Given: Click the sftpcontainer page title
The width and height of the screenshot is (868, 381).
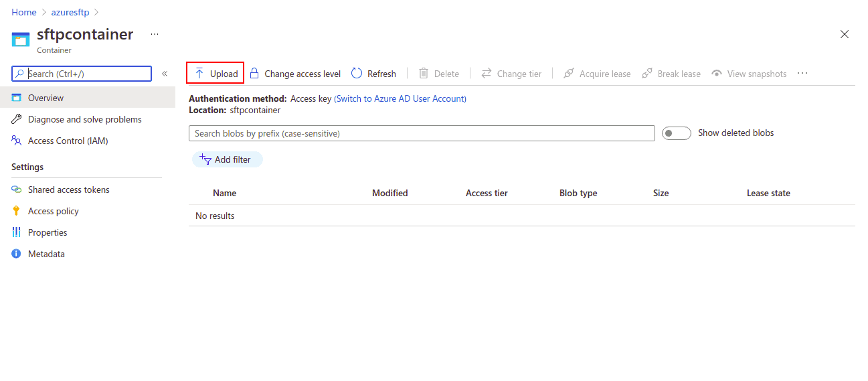Looking at the screenshot, I should [x=85, y=34].
